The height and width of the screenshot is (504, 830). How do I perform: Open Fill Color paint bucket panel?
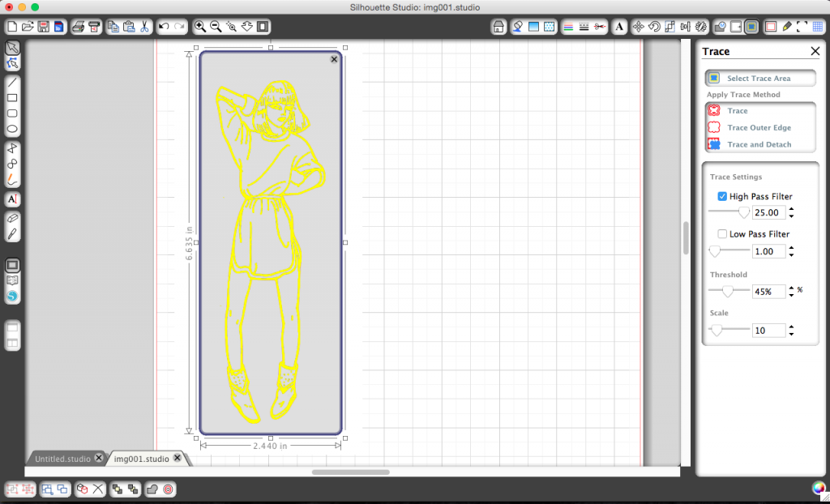pyautogui.click(x=518, y=27)
